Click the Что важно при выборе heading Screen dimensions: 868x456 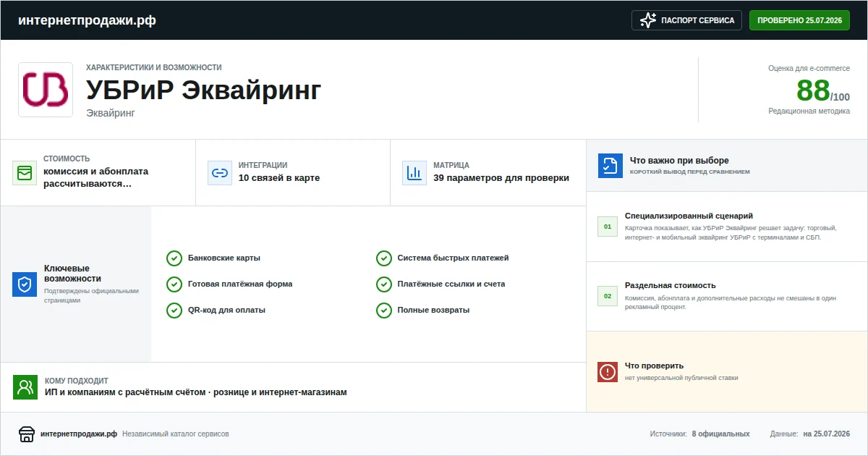[679, 161]
